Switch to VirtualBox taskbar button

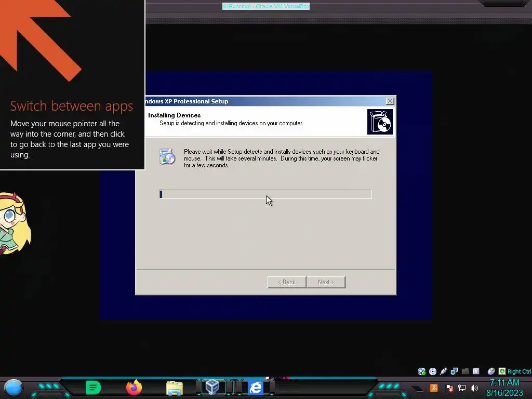click(212, 387)
